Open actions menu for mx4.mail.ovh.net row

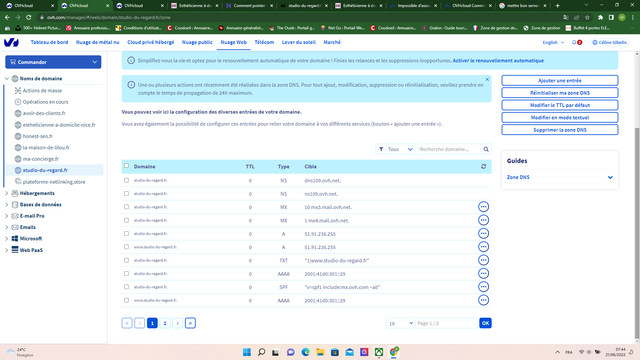coord(483,220)
